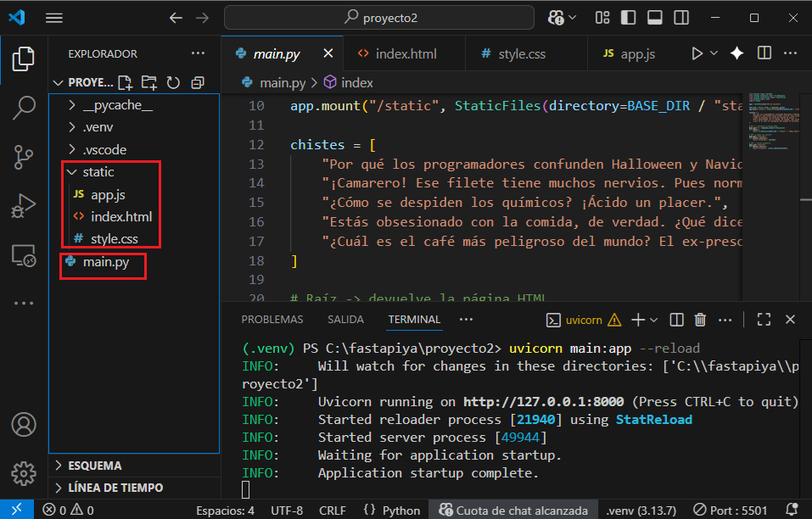The height and width of the screenshot is (519, 812).
Task: Open the Copilot chat icon in title bar
Action: [x=556, y=18]
